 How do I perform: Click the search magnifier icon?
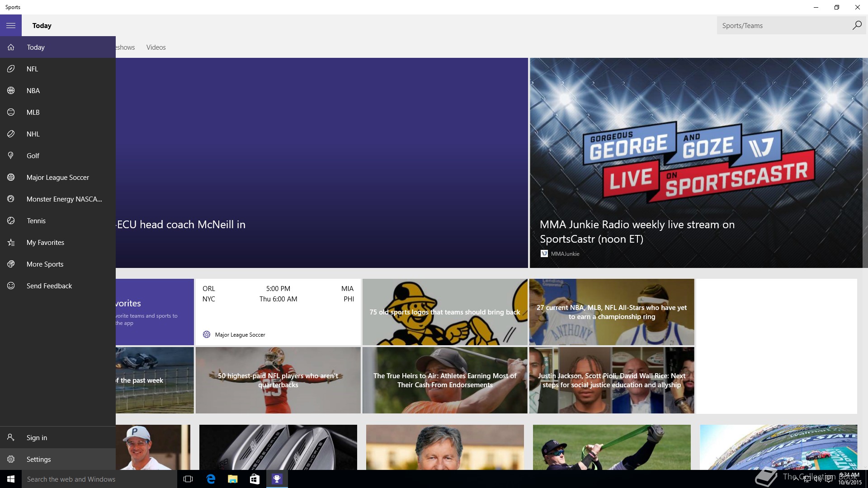pyautogui.click(x=857, y=25)
